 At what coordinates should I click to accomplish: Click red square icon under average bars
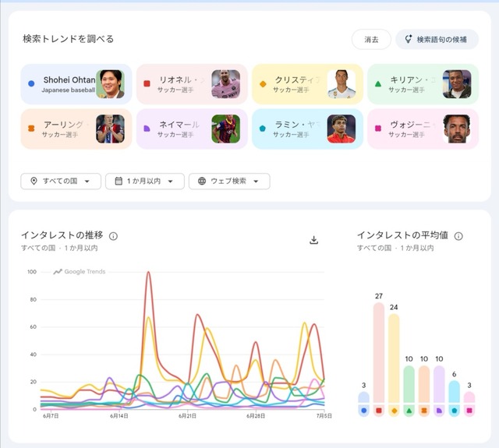pos(379,411)
